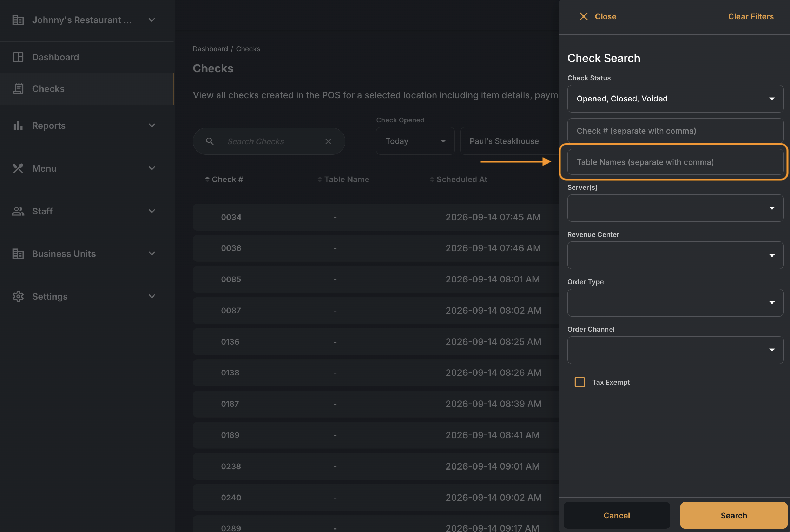
Task: Click Clear Filters
Action: 751,16
